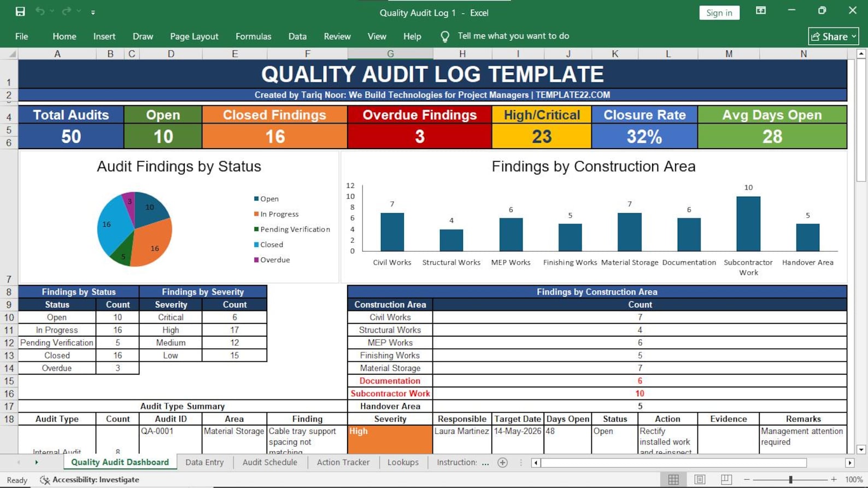Open the Home ribbon tab
The image size is (868, 488).
pos(64,36)
